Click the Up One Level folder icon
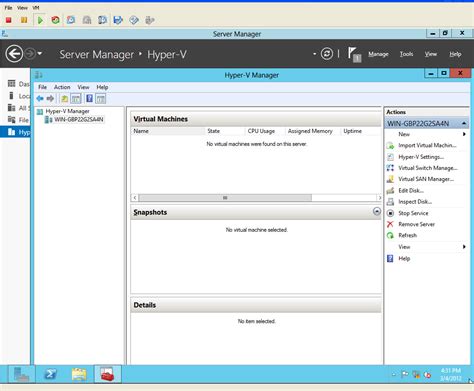Screen dimensions: 474x391 click(x=65, y=98)
